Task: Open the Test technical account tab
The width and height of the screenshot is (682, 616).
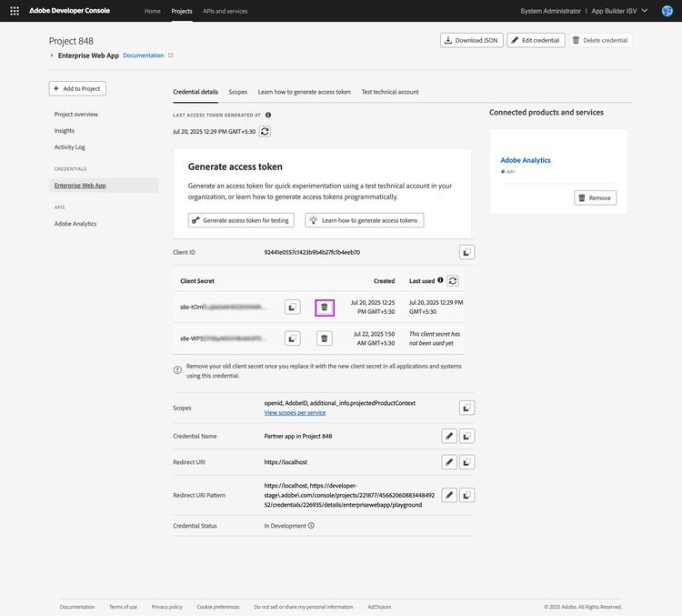Action: (x=390, y=92)
